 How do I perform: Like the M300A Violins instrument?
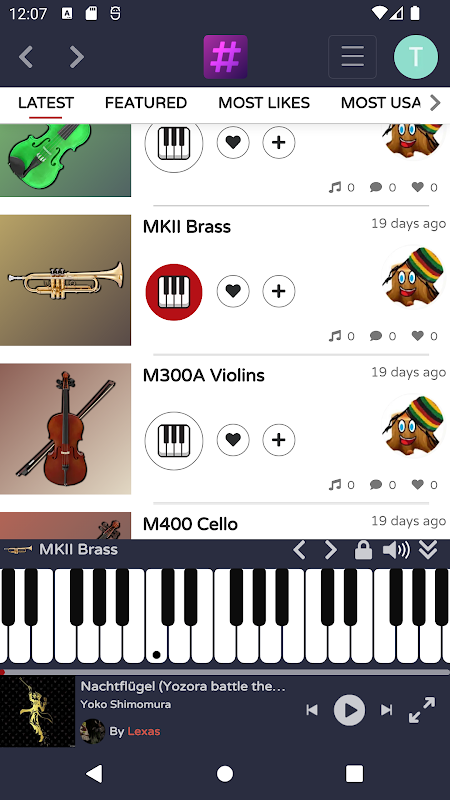(x=233, y=440)
